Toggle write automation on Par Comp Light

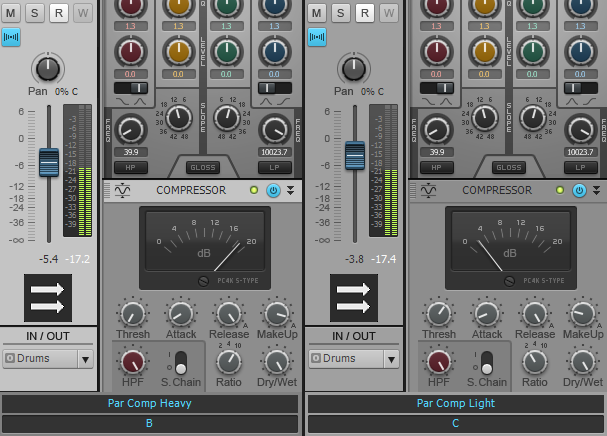pyautogui.click(x=389, y=13)
